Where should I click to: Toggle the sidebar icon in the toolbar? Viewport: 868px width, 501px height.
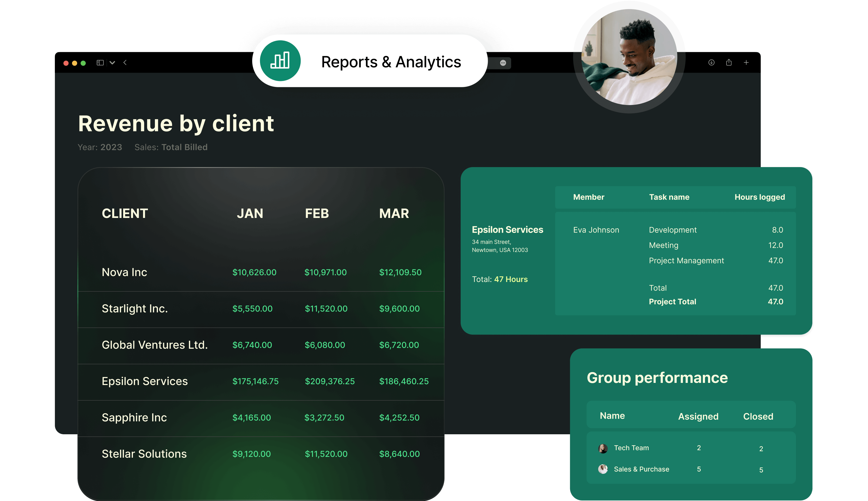[x=100, y=62]
